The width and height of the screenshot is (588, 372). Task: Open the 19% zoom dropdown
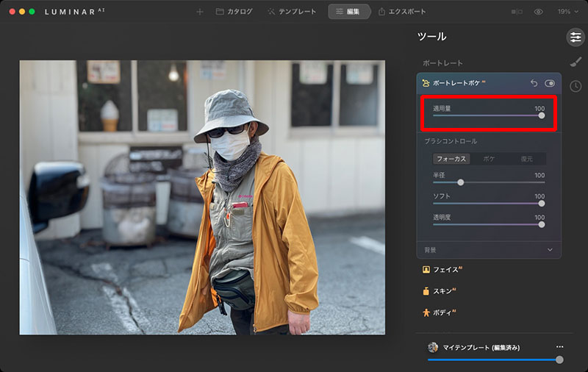tap(567, 12)
